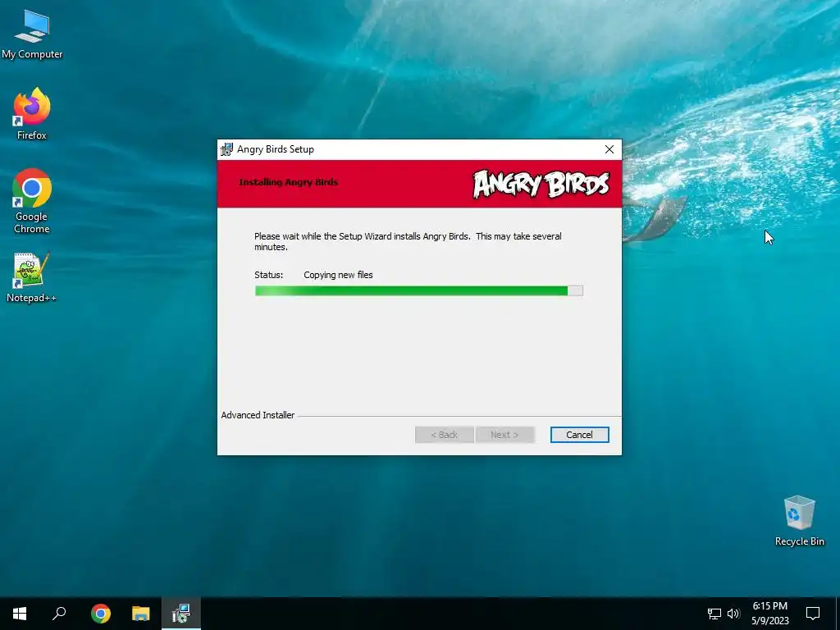Click 'Angry Birds Setup' window title
The image size is (840, 630).
click(x=276, y=149)
